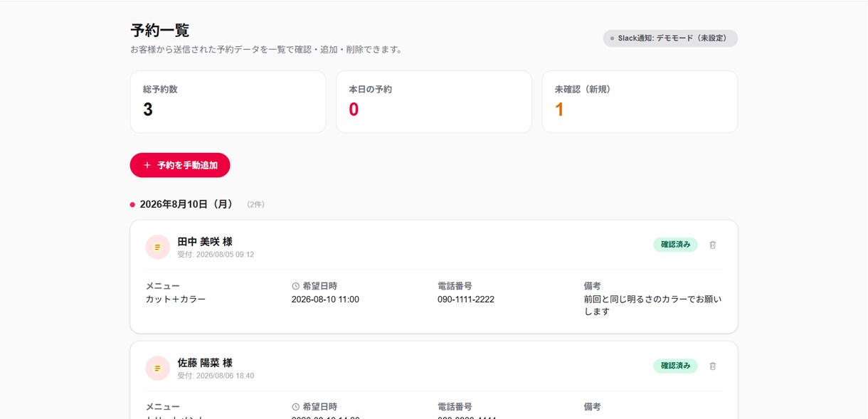This screenshot has width=868, height=419.
Task: Click the total reservations count 3
Action: [148, 110]
